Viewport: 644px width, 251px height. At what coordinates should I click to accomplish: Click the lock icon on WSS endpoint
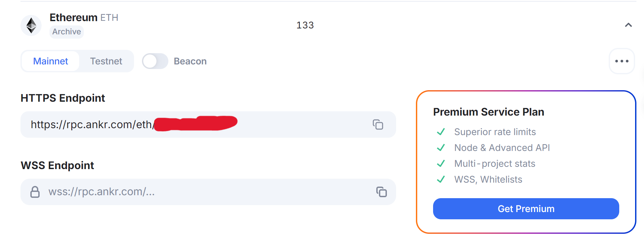(35, 192)
